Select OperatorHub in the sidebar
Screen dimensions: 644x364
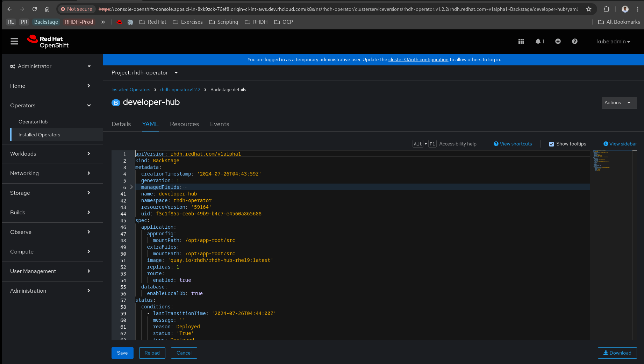tap(33, 122)
